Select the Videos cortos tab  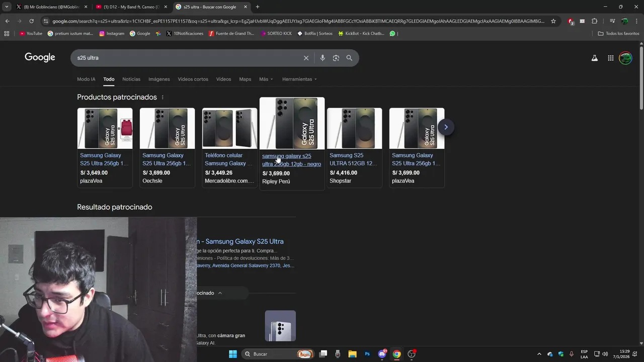click(x=193, y=79)
